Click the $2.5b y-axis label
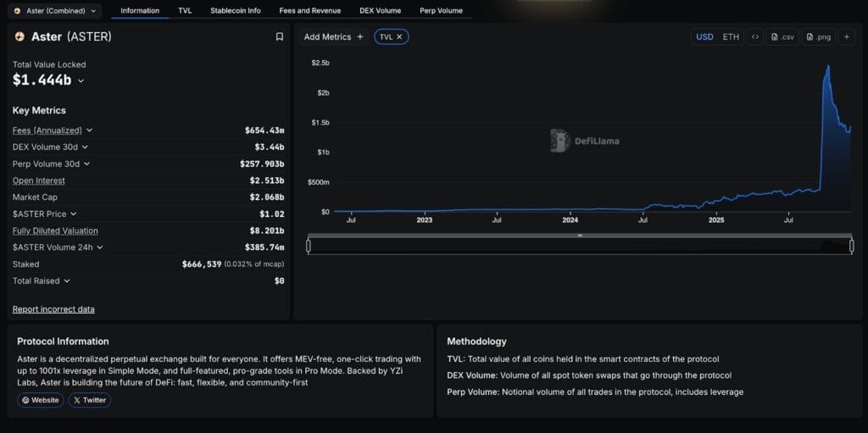Viewport: 868px width, 433px height. 320,63
